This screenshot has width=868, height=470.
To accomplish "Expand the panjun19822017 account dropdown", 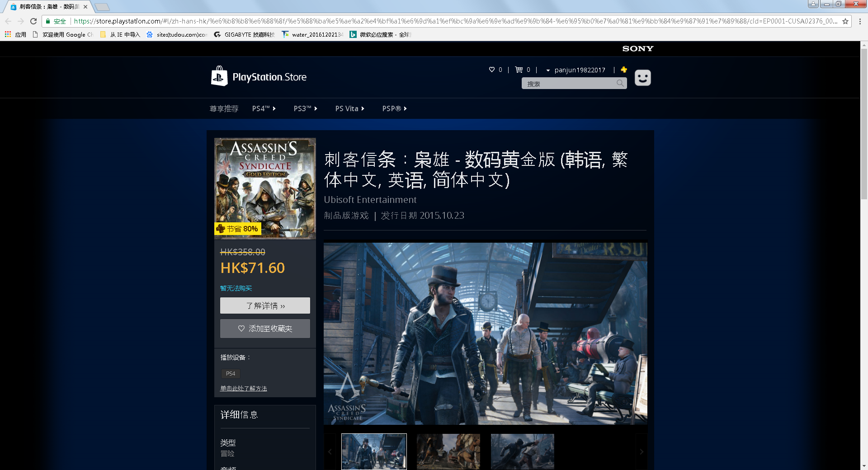I will (576, 70).
